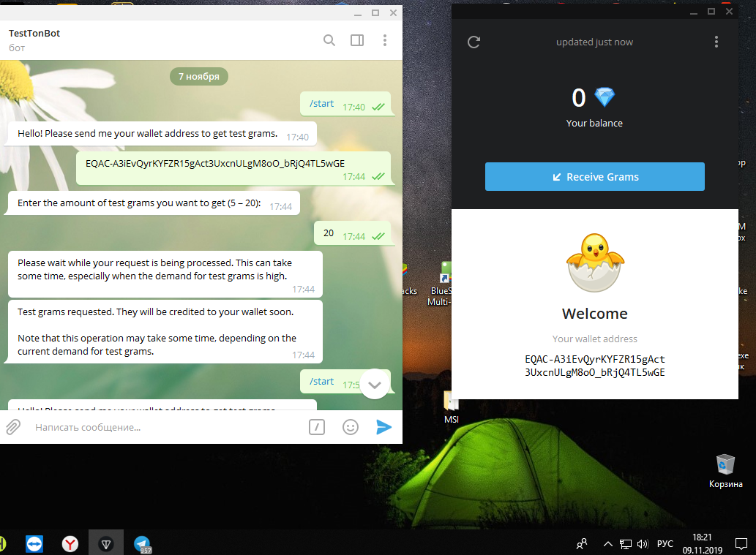The height and width of the screenshot is (555, 756).
Task: Refresh the wallet balance
Action: [x=474, y=42]
